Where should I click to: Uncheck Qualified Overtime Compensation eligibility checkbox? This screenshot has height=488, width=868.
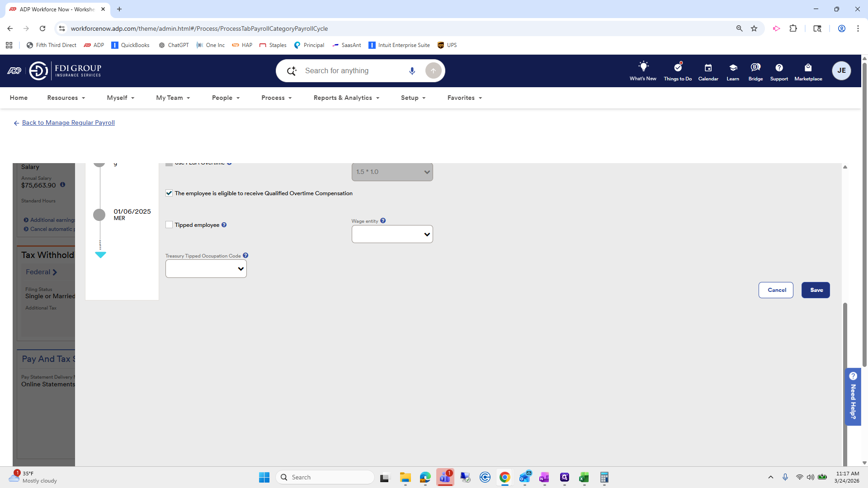click(169, 193)
